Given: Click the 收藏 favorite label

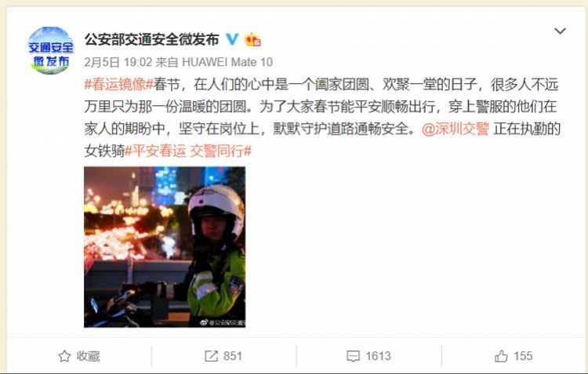Looking at the screenshot, I should (x=88, y=356).
